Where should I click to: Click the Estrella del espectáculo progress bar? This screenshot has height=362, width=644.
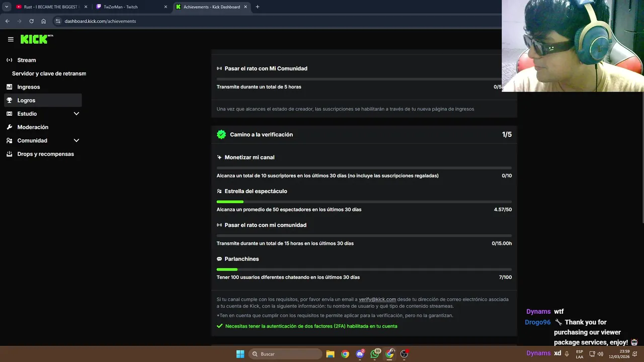tap(364, 202)
